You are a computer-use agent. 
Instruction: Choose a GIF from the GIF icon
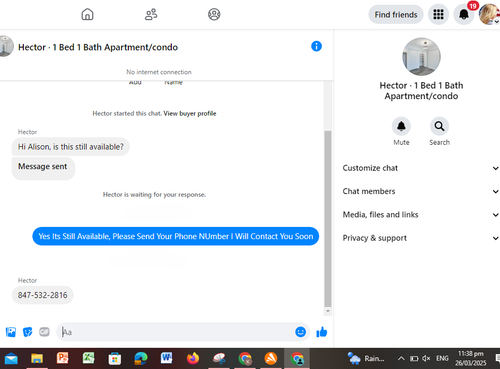(44, 332)
